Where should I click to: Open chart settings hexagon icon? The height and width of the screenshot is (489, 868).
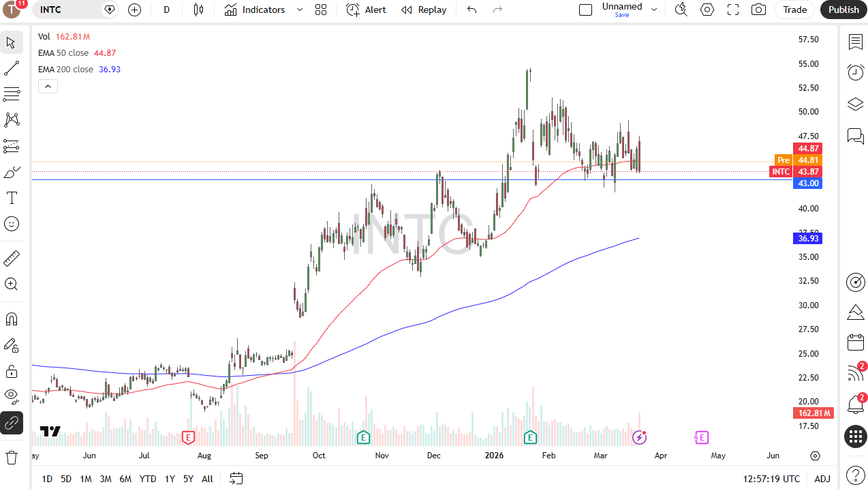click(707, 10)
